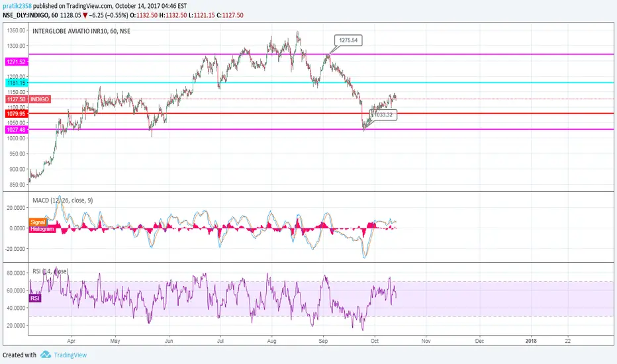Click the 1271.52 magenta price label

pyautogui.click(x=16, y=62)
